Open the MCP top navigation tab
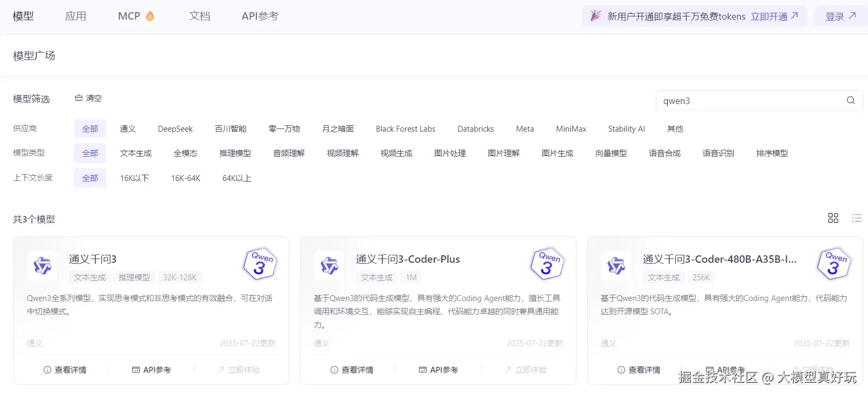 tap(129, 16)
